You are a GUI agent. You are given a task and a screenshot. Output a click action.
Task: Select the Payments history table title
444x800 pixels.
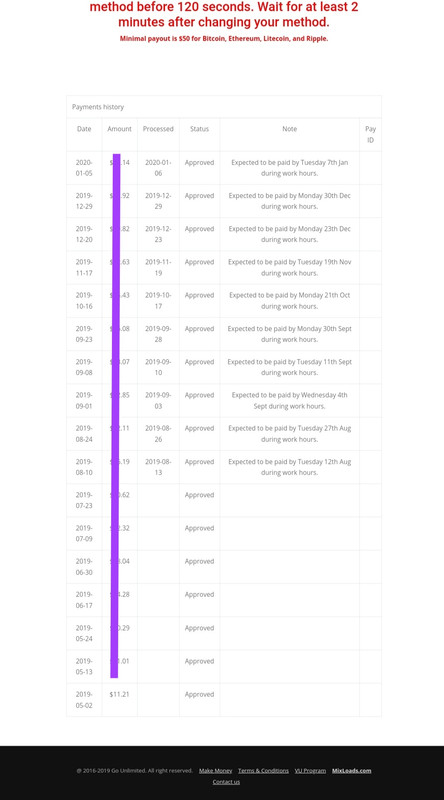click(98, 107)
